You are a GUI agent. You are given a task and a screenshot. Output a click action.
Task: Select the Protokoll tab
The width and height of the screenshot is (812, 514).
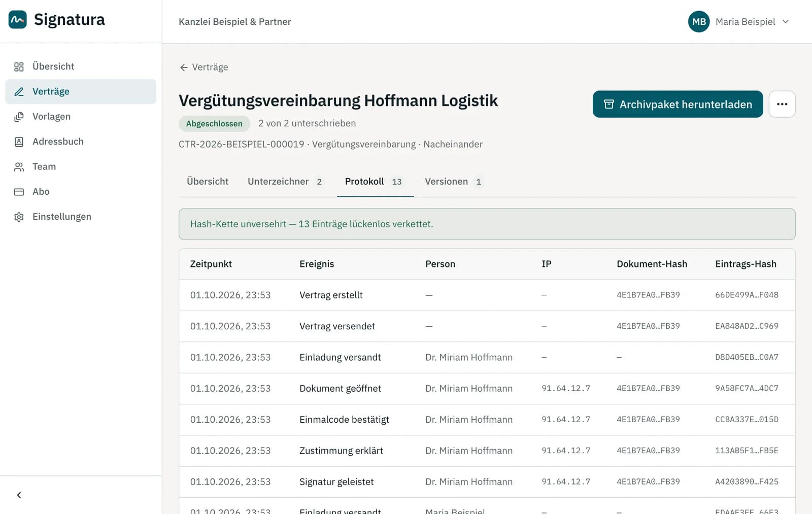click(375, 182)
